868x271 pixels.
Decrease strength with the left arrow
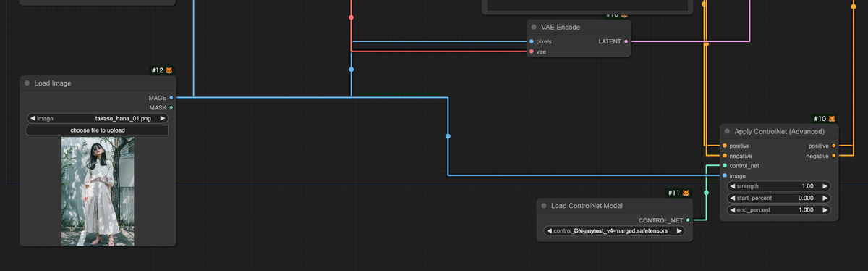tap(733, 186)
